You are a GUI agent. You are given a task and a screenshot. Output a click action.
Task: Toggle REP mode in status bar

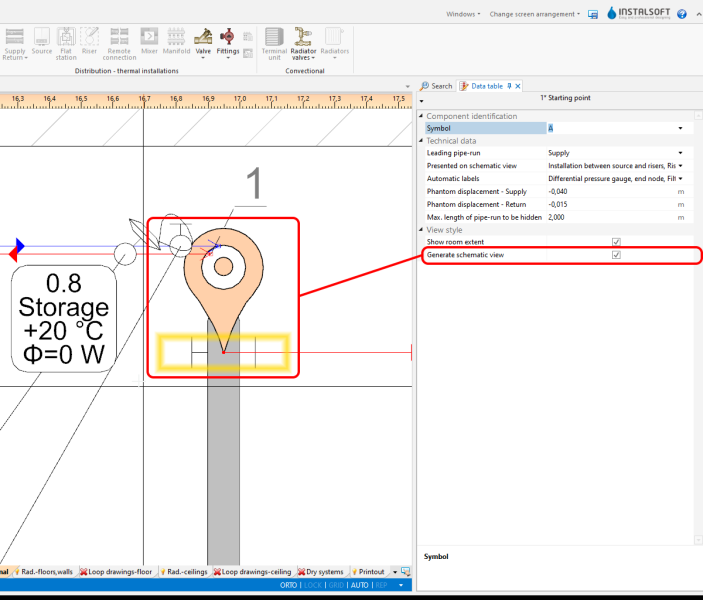point(382,585)
